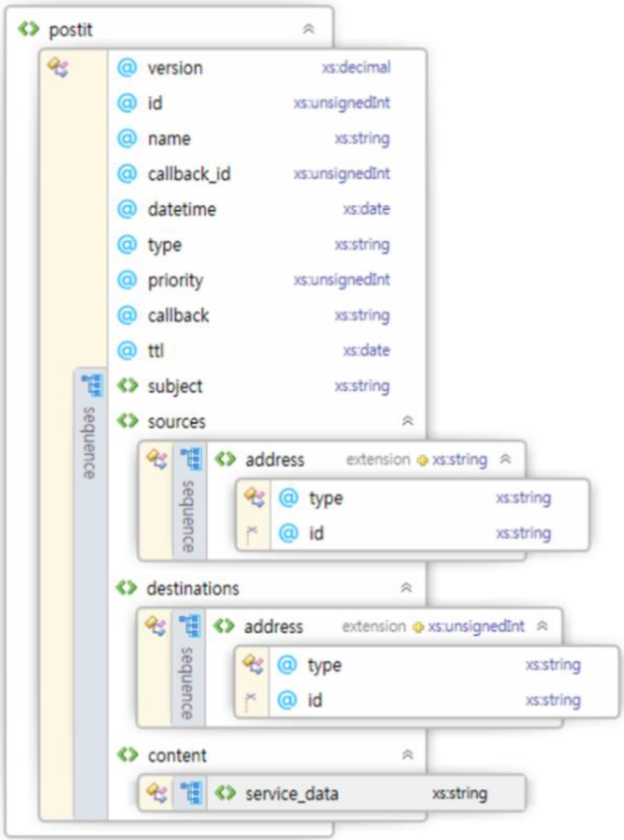The width and height of the screenshot is (624, 840).
Task: Click the postit element brackets icon
Action: tap(28, 29)
